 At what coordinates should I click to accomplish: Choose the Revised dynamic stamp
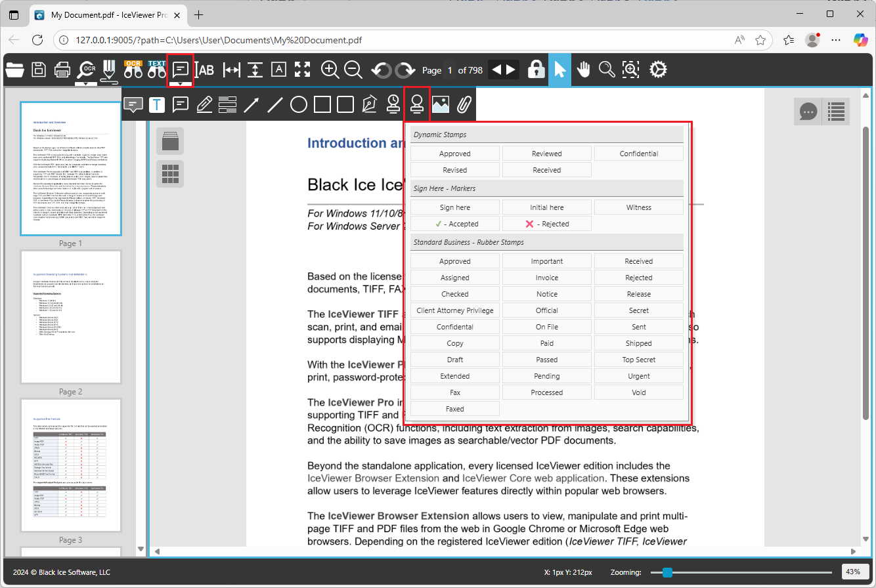point(455,170)
